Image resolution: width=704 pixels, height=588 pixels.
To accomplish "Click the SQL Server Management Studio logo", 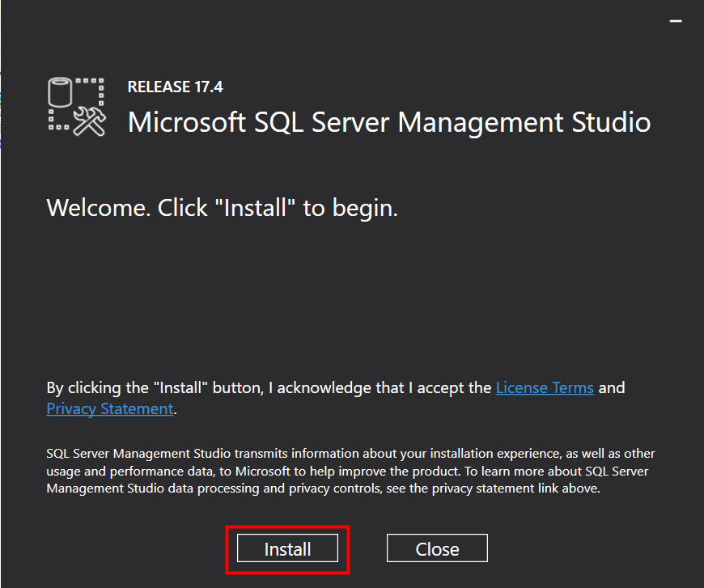I will 77,106.
